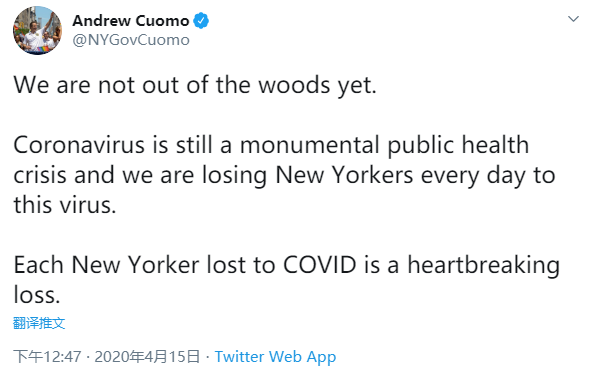Viewport: 593px width, 376px height.
Task: Visit the @NYGovCuomo handle
Action: pos(131,40)
